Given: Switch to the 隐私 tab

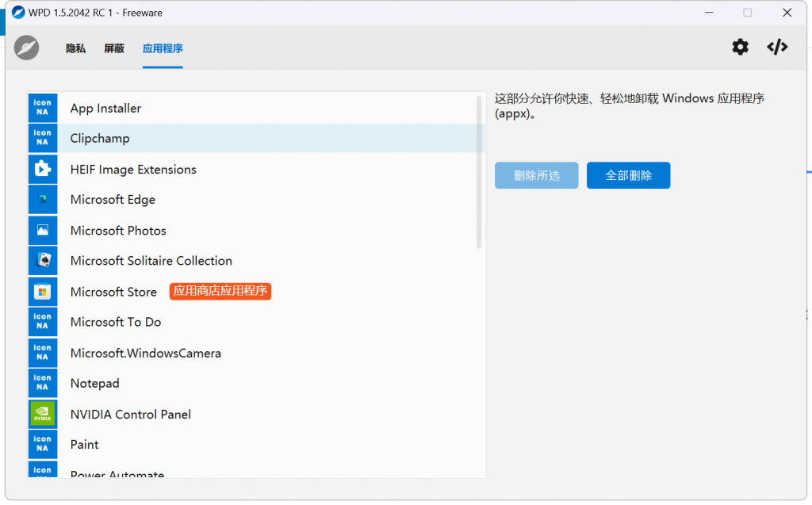Looking at the screenshot, I should pos(75,48).
